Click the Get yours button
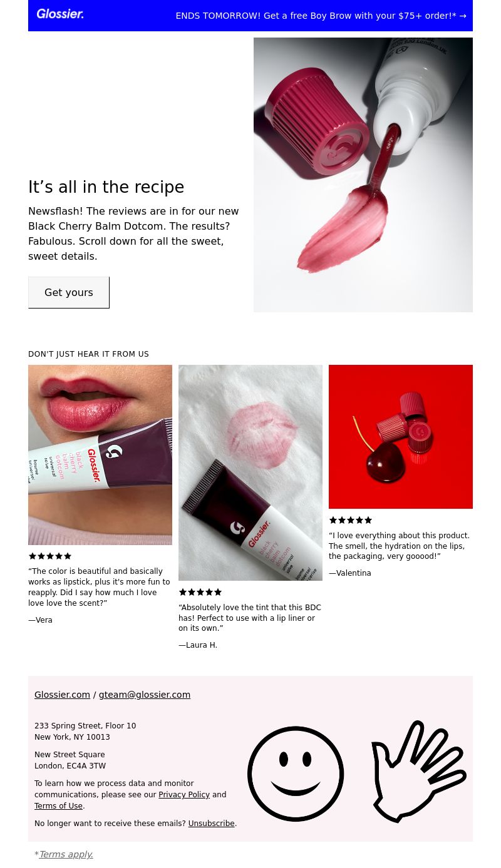 [x=69, y=292]
